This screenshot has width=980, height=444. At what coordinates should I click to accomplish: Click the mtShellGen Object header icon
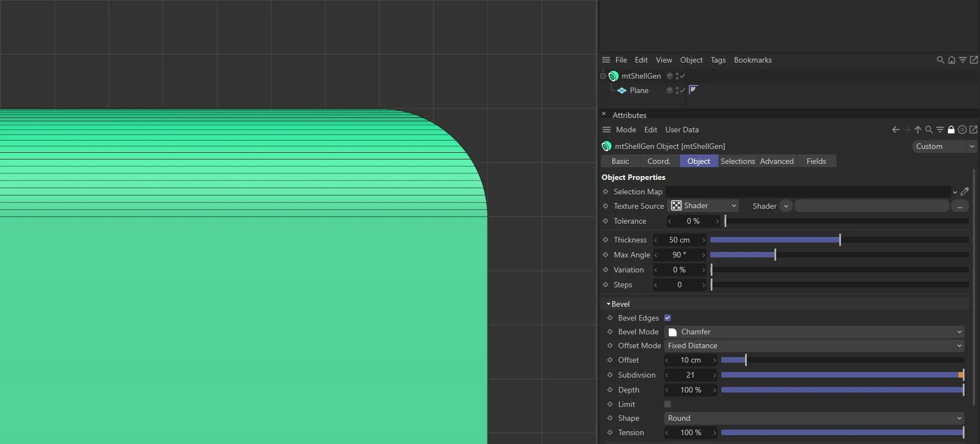607,146
